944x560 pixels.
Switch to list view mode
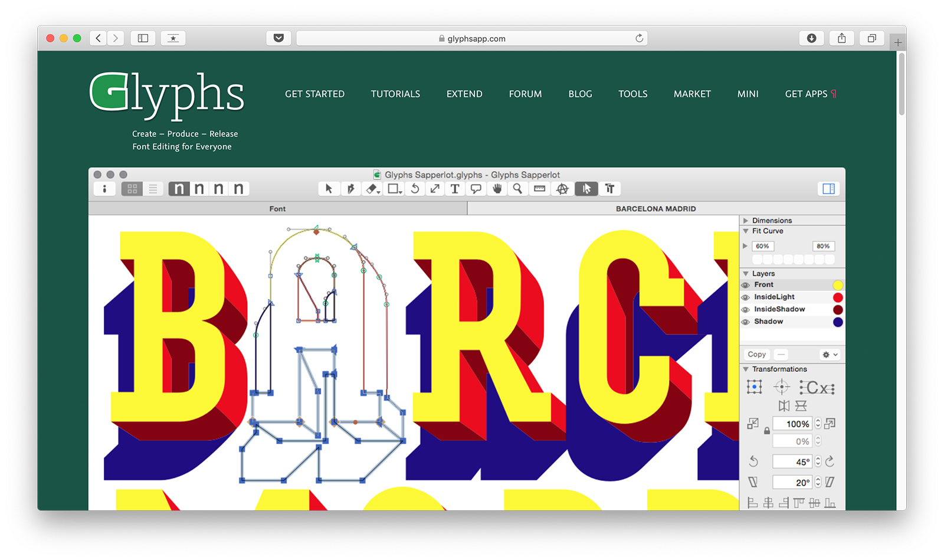click(153, 189)
